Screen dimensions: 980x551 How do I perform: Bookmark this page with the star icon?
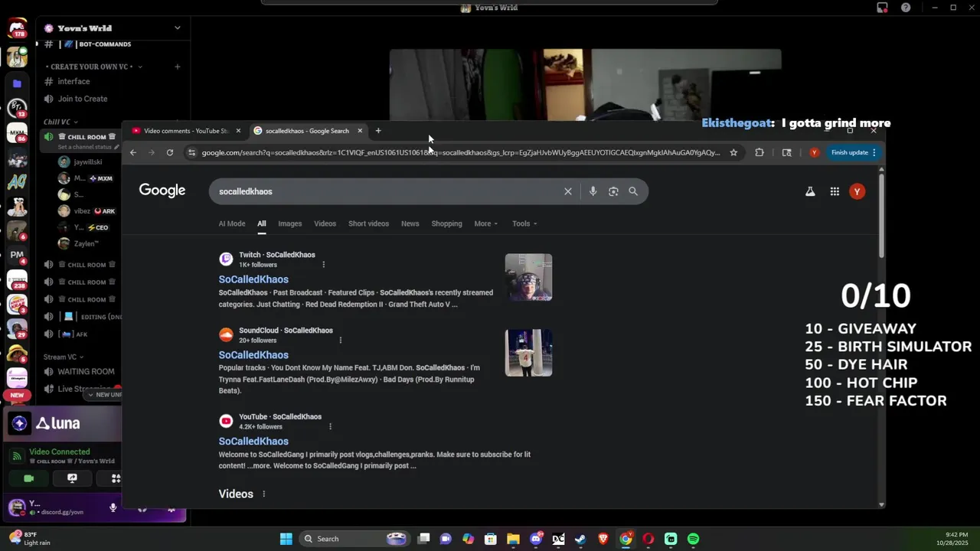pyautogui.click(x=733, y=152)
